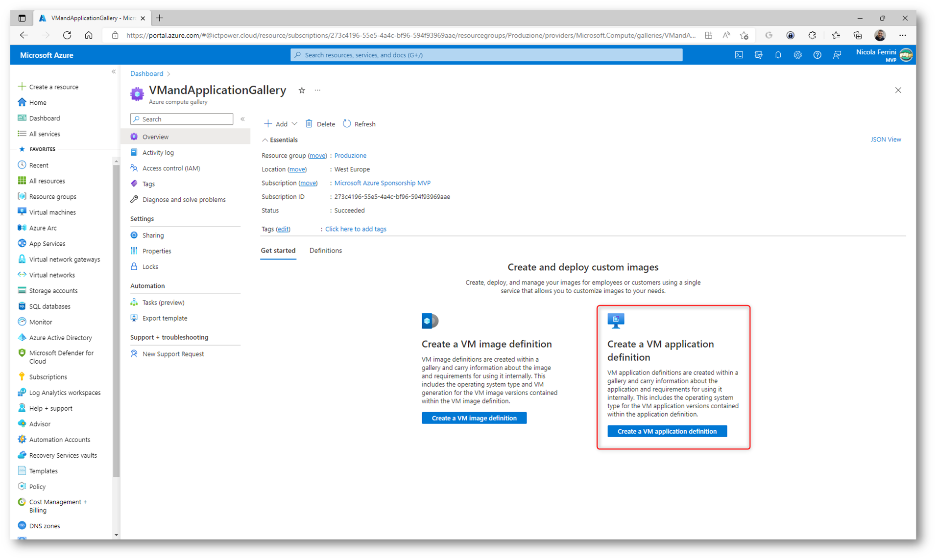Open All resources in favorites
Viewport: 937px width, 560px height.
point(47,181)
